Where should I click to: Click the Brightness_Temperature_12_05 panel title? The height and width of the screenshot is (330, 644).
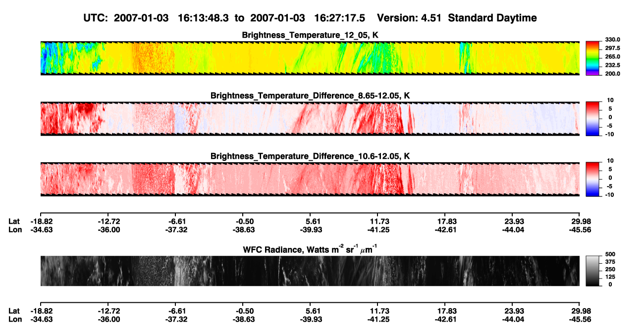tap(310, 35)
